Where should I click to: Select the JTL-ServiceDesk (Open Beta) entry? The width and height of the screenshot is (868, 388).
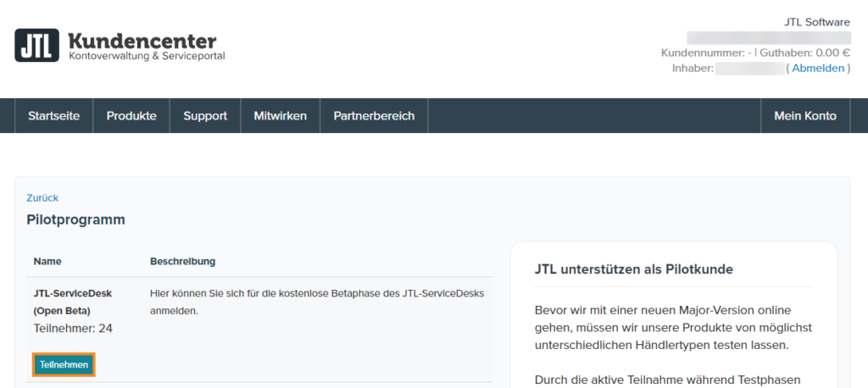(x=73, y=302)
